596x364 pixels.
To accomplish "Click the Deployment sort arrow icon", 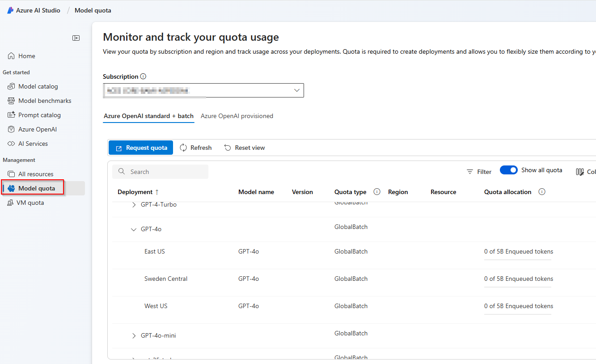I will [157, 192].
